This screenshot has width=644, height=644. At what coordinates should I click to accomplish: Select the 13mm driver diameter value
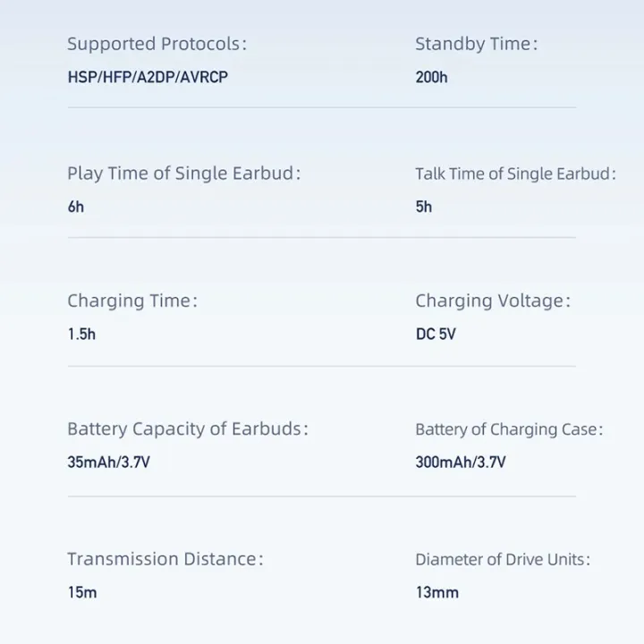pyautogui.click(x=436, y=592)
